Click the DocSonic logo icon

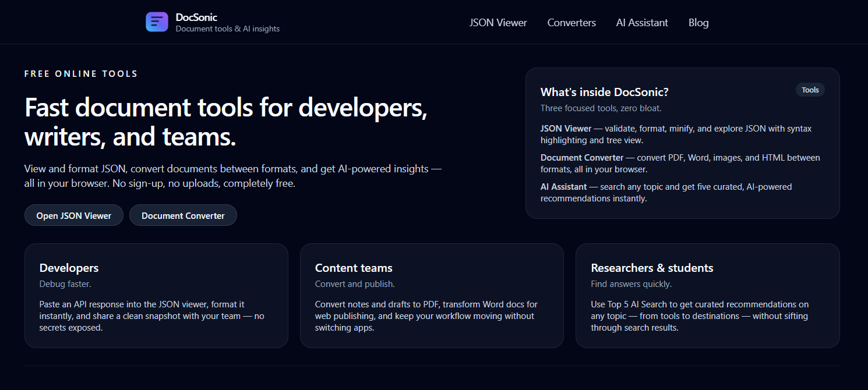coord(157,22)
